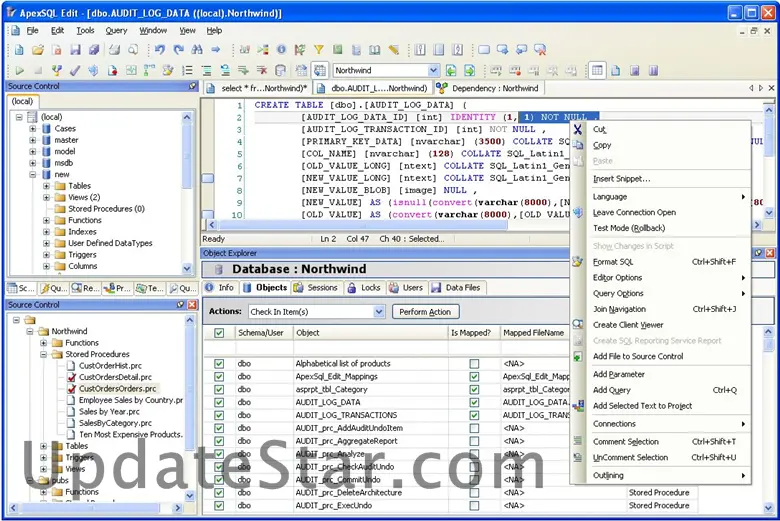Toggle the header select-all checkbox

pyautogui.click(x=219, y=333)
